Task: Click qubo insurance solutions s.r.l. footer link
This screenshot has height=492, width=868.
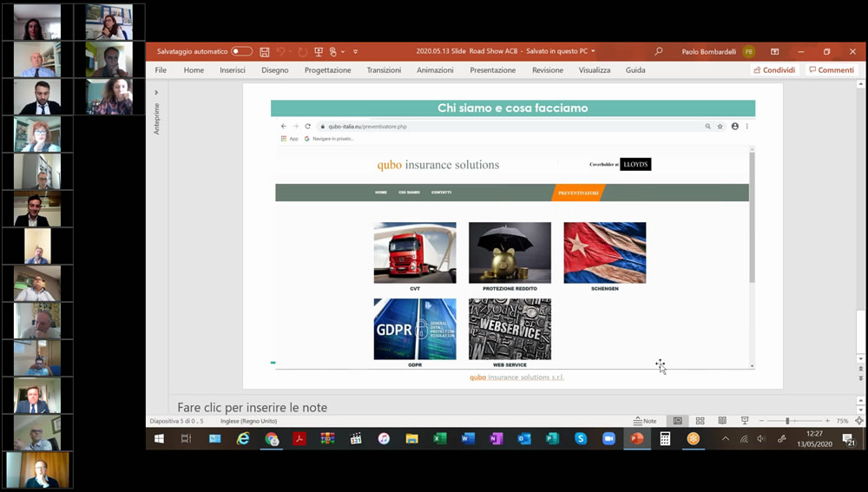Action: coord(516,377)
